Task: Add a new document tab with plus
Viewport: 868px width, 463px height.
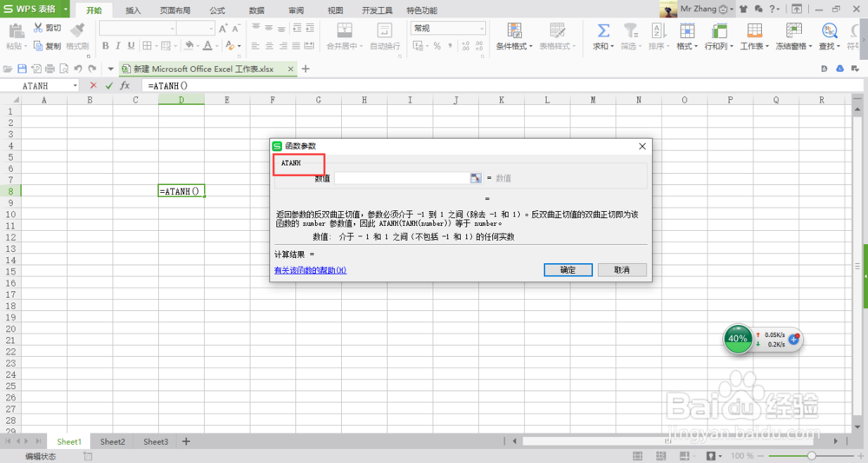Action: [306, 69]
